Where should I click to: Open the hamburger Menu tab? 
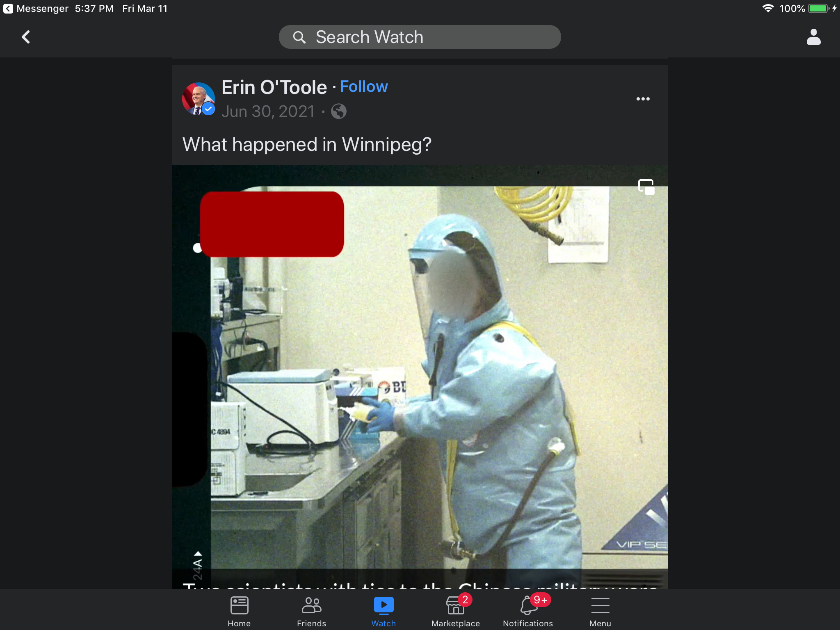coord(600,611)
